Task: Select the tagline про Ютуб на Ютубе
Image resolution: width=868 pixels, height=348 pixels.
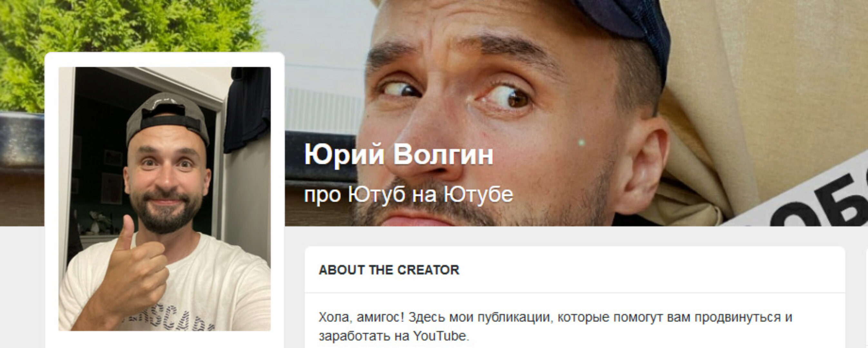Action: (408, 194)
